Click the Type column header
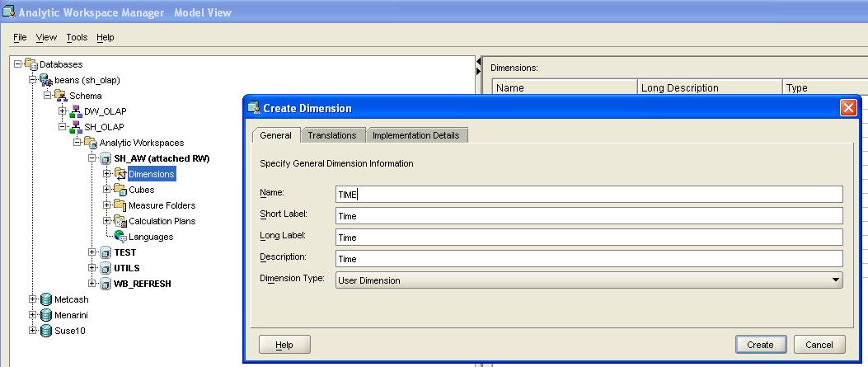 click(825, 87)
